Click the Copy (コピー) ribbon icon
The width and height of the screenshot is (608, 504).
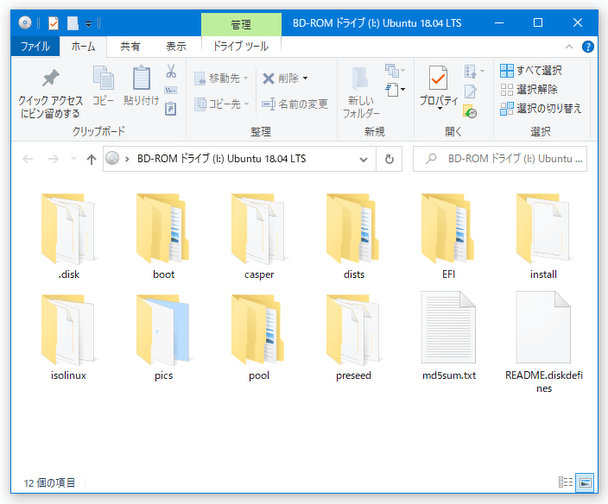(x=103, y=78)
